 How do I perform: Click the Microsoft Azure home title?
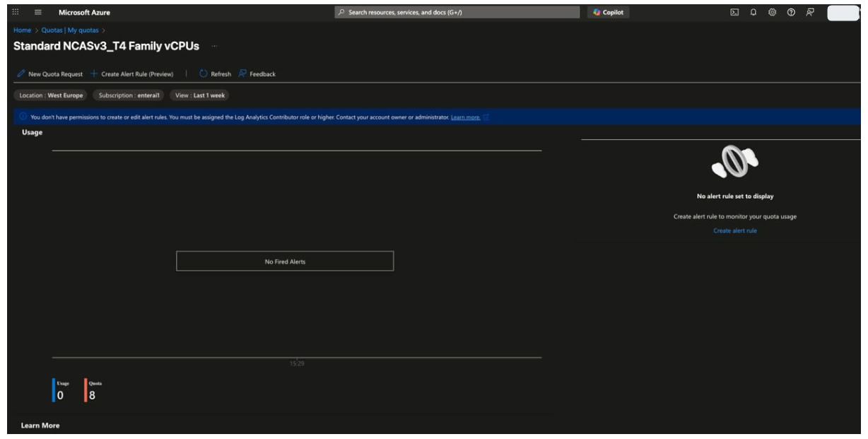point(84,12)
